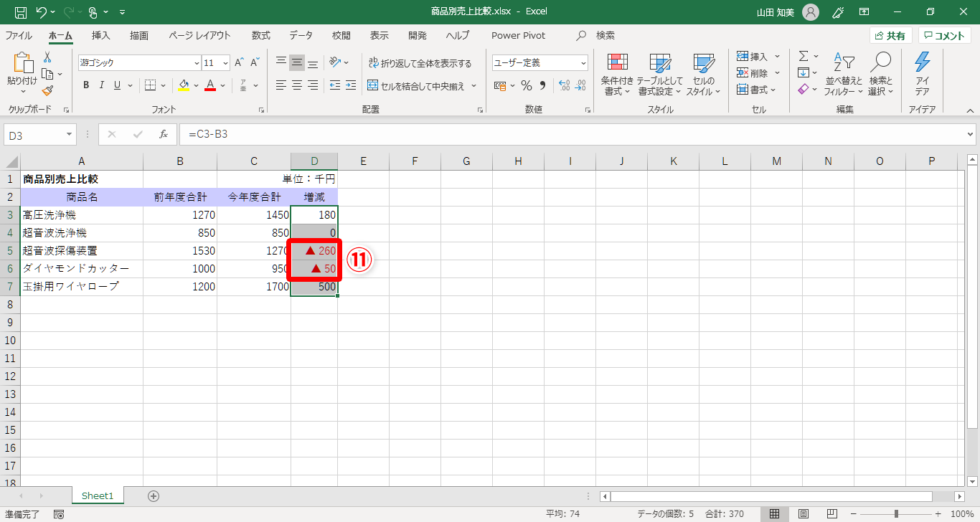Switch to the 数式 tab

(261, 35)
